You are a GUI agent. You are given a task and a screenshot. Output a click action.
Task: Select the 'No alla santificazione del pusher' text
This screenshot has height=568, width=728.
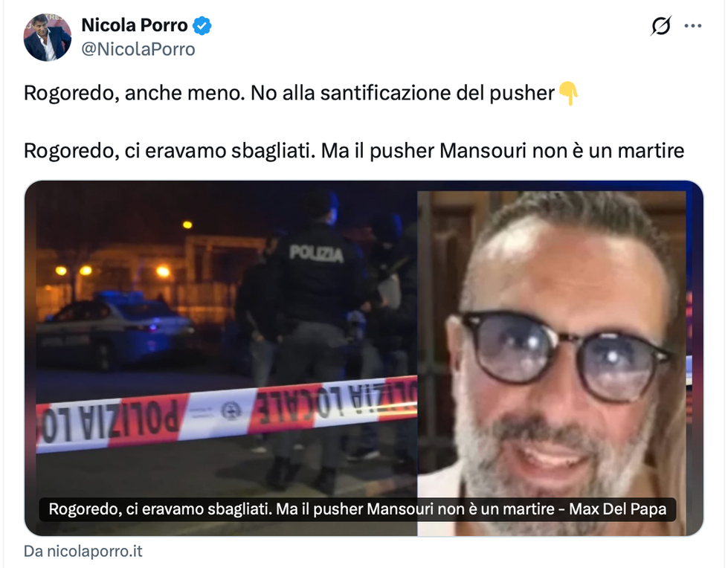[402, 93]
